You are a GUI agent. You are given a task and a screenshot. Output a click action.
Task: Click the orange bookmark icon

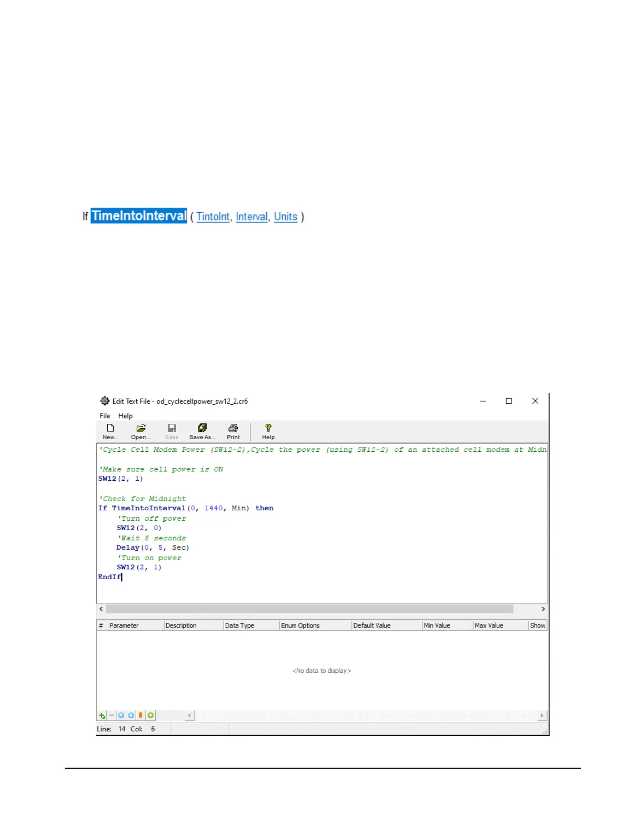pyautogui.click(x=140, y=716)
